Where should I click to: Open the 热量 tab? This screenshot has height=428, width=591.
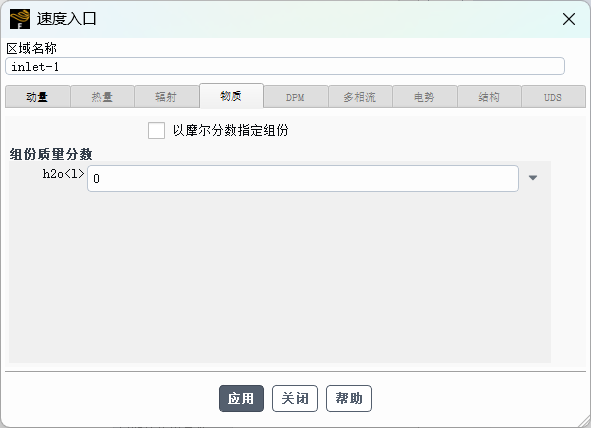102,97
